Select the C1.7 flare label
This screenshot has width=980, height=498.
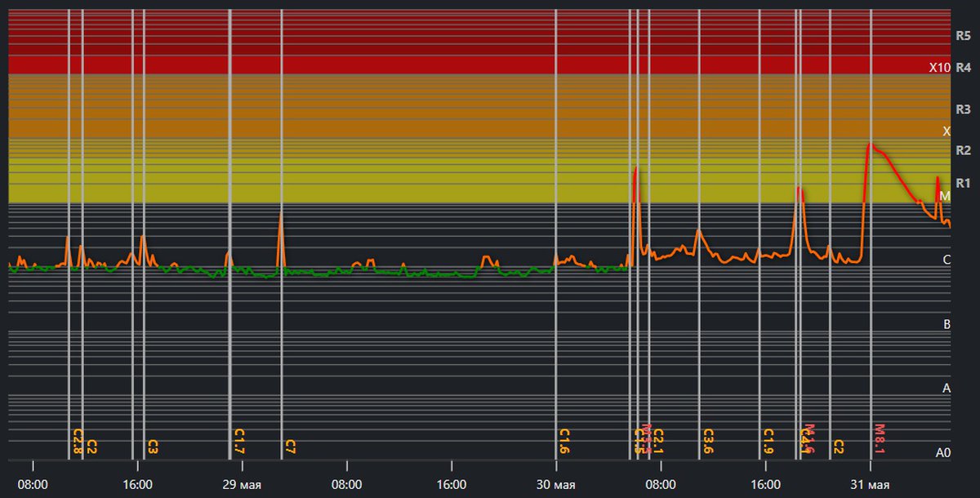[238, 441]
